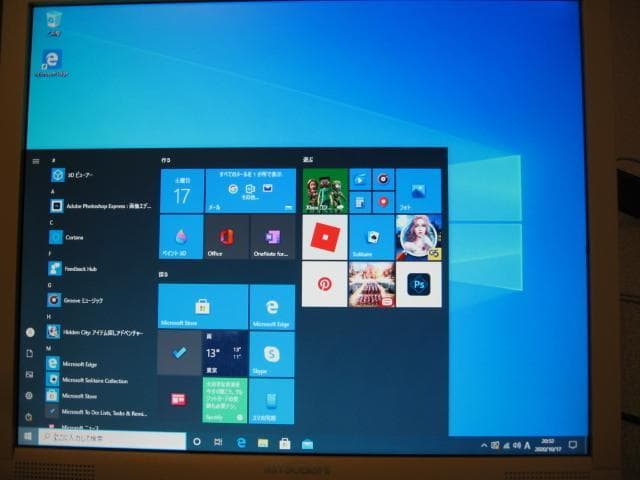Viewport: 640px width, 480px height.
Task: Click the letter G header in app list
Action: click(x=49, y=285)
